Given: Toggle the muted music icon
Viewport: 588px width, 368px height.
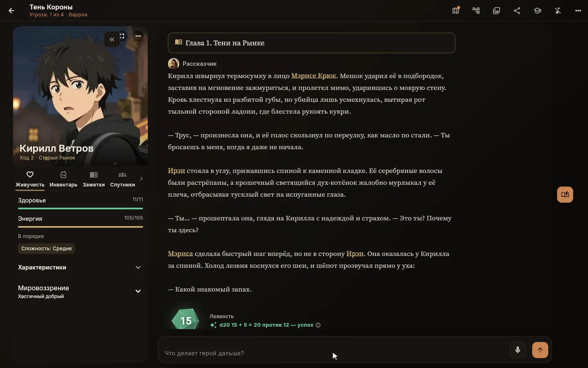Looking at the screenshot, I should pyautogui.click(x=558, y=11).
